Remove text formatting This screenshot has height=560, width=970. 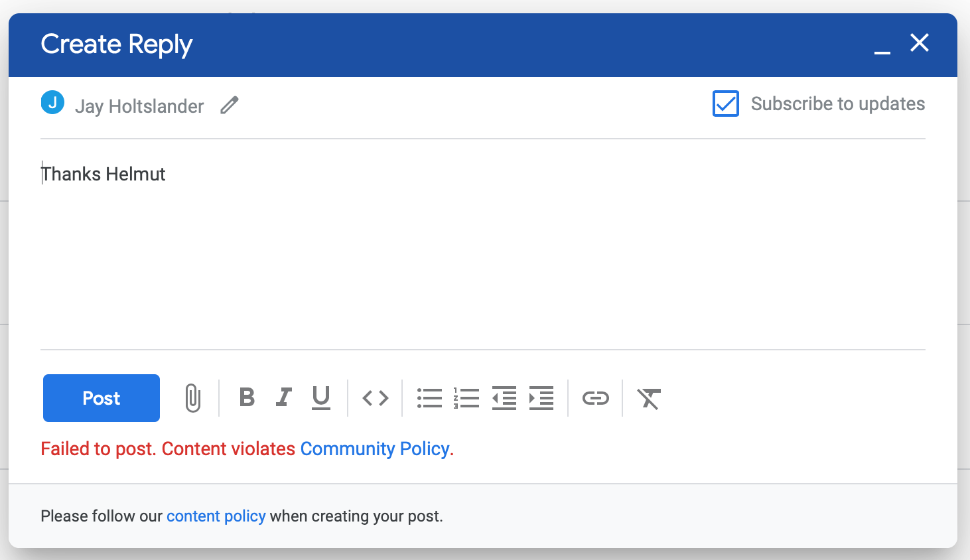coord(649,398)
